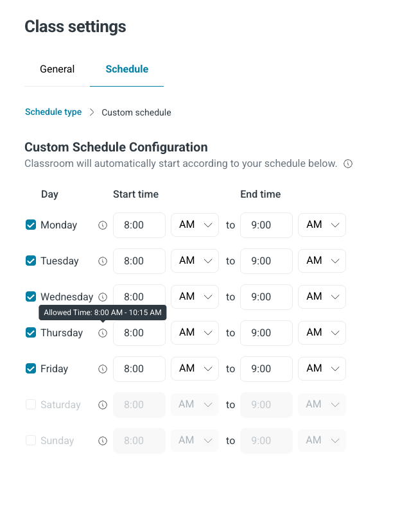Uncheck the Tuesday checkbox
This screenshot has height=532, width=409.
31,261
